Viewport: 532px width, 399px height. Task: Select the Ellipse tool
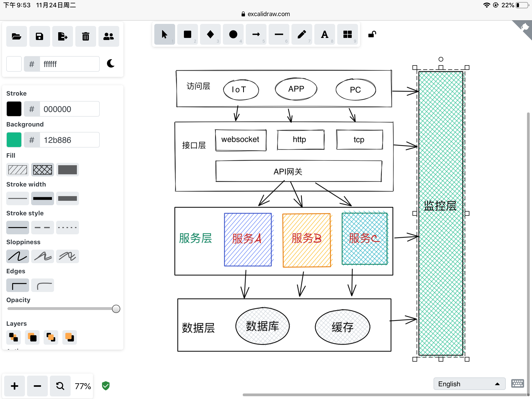click(x=233, y=34)
